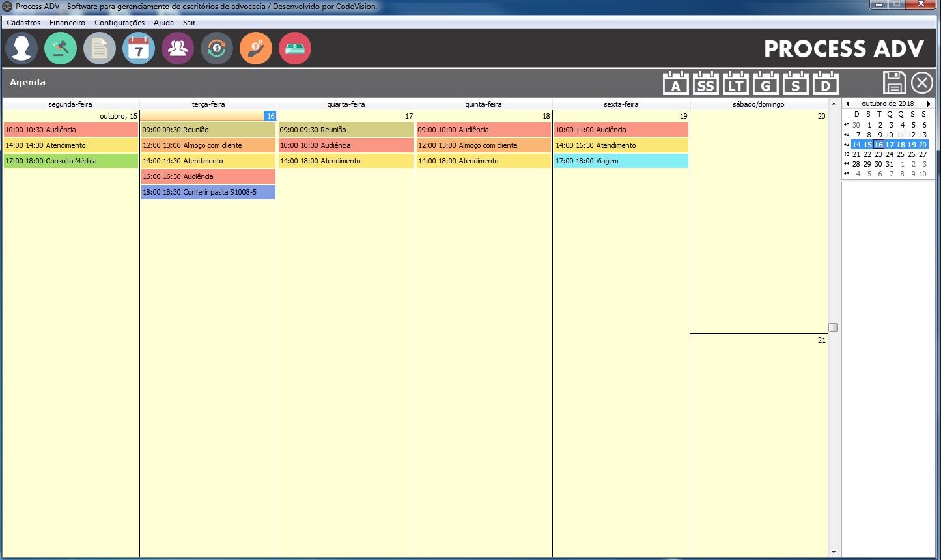Click the green gavel processes icon
This screenshot has height=560, width=941.
pos(61,49)
